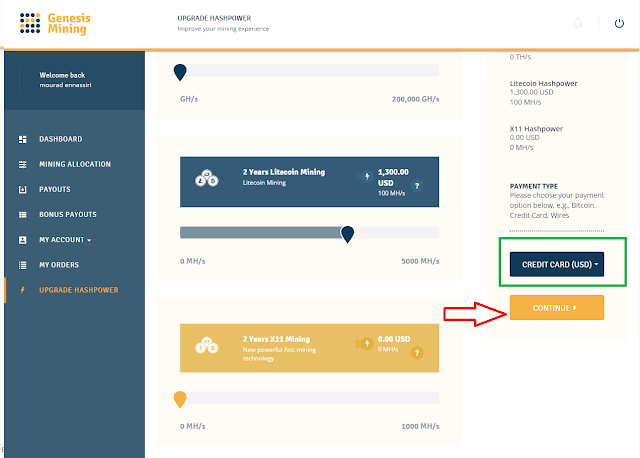Select Upgrade Hashpower in sidebar

pos(78,290)
